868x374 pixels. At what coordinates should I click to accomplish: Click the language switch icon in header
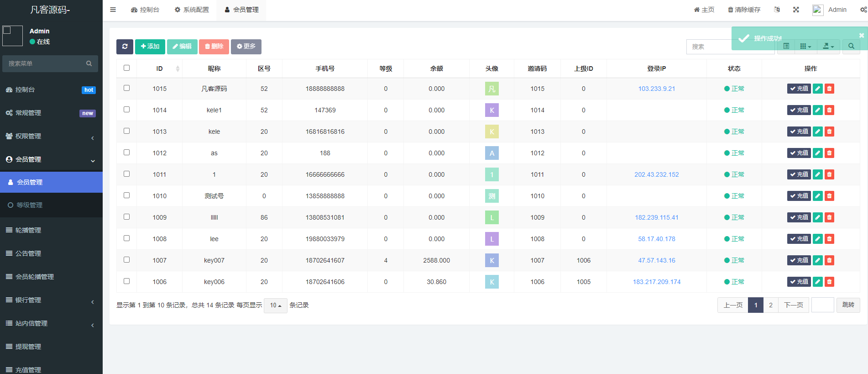pos(777,10)
